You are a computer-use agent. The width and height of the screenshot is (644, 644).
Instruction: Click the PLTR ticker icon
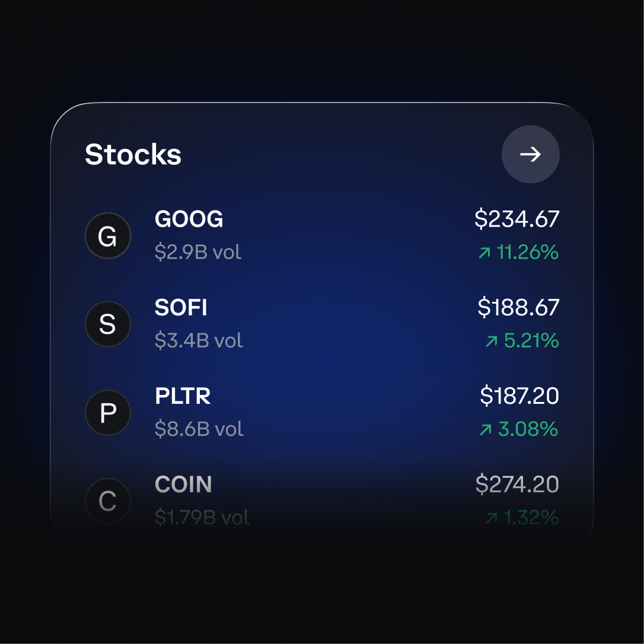click(108, 412)
